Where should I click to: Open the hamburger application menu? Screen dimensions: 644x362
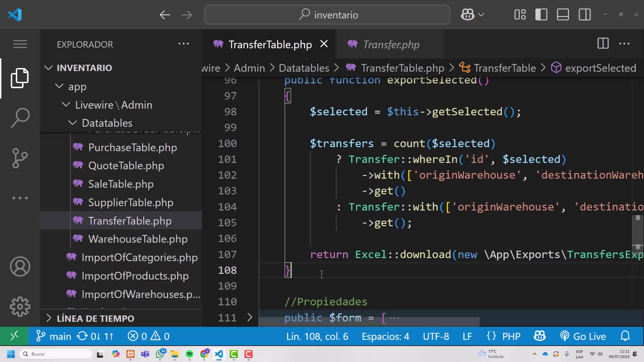pyautogui.click(x=20, y=44)
